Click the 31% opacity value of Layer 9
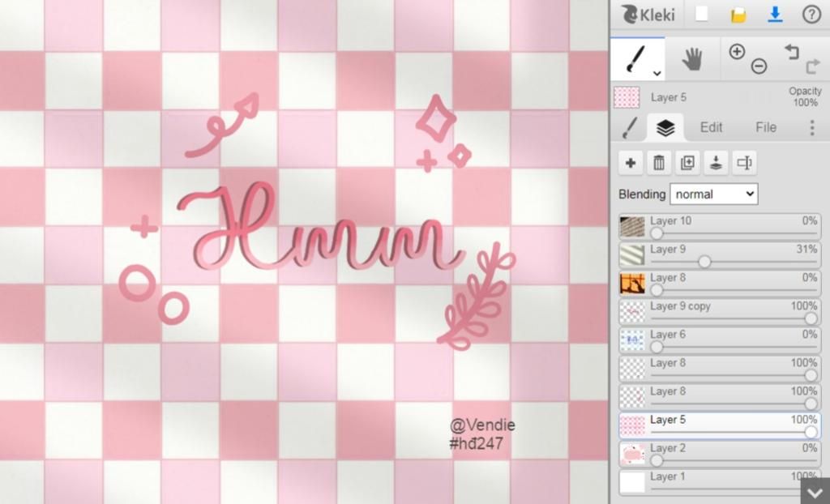The image size is (830, 504). click(x=806, y=249)
